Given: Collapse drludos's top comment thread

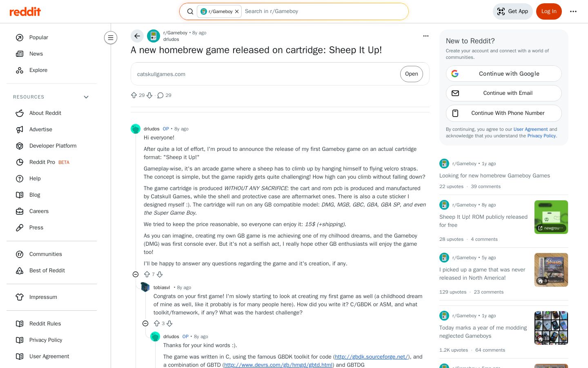Looking at the screenshot, I should (136, 274).
